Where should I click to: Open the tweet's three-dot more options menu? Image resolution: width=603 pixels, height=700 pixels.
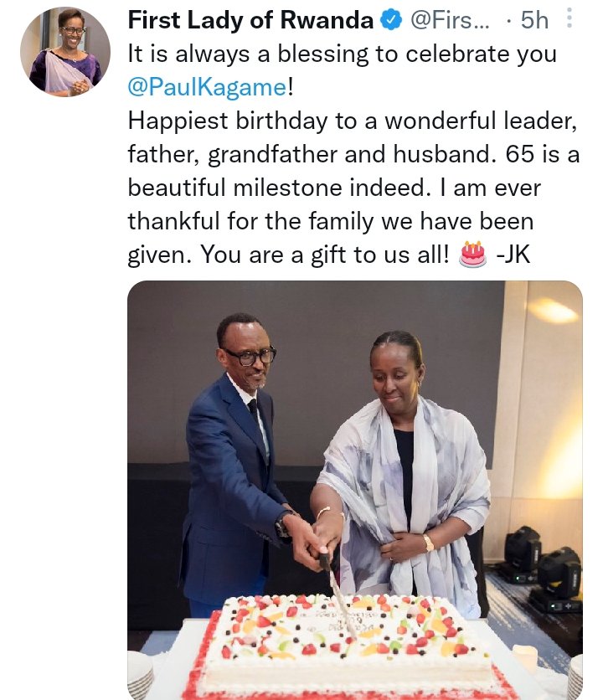[x=569, y=18]
